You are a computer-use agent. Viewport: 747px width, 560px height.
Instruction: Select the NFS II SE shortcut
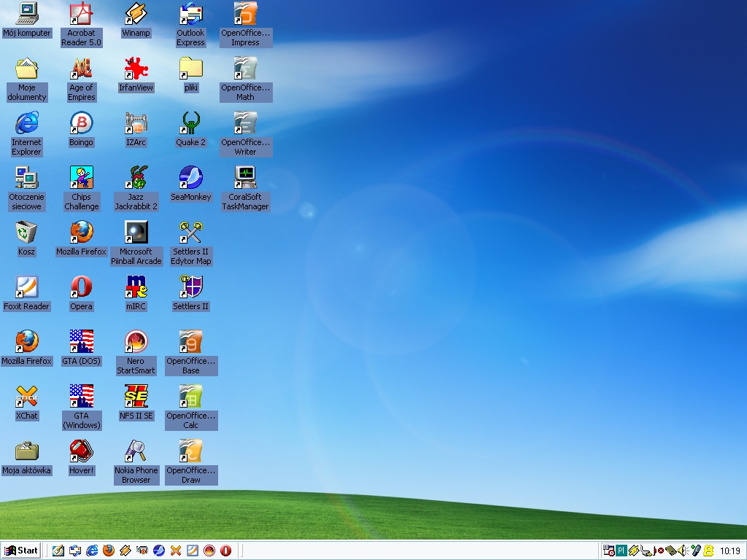point(136,403)
